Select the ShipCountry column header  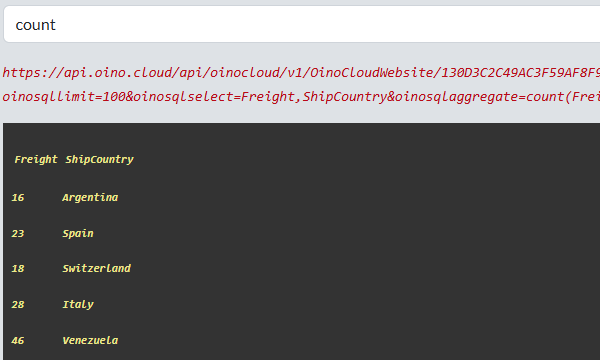click(x=99, y=160)
